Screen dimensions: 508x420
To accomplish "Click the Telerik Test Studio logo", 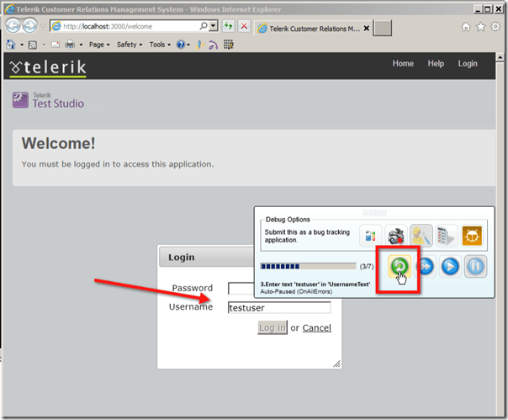I will [48, 100].
